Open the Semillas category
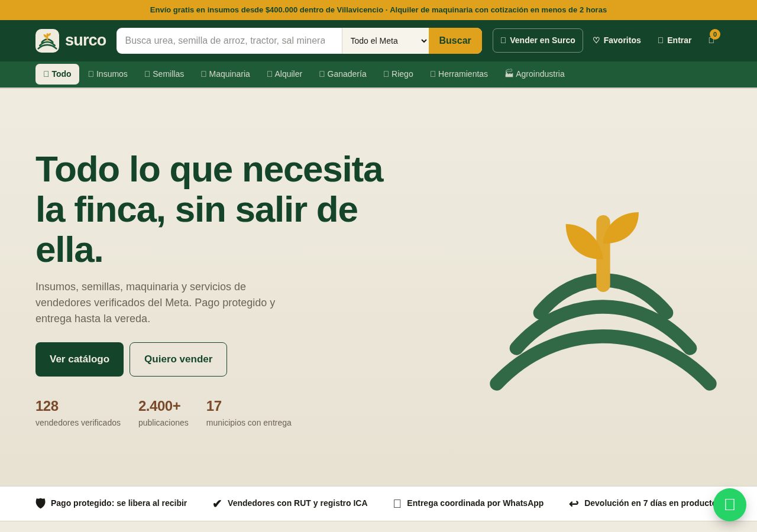Screen dimensions: 757x532 tap(164, 74)
